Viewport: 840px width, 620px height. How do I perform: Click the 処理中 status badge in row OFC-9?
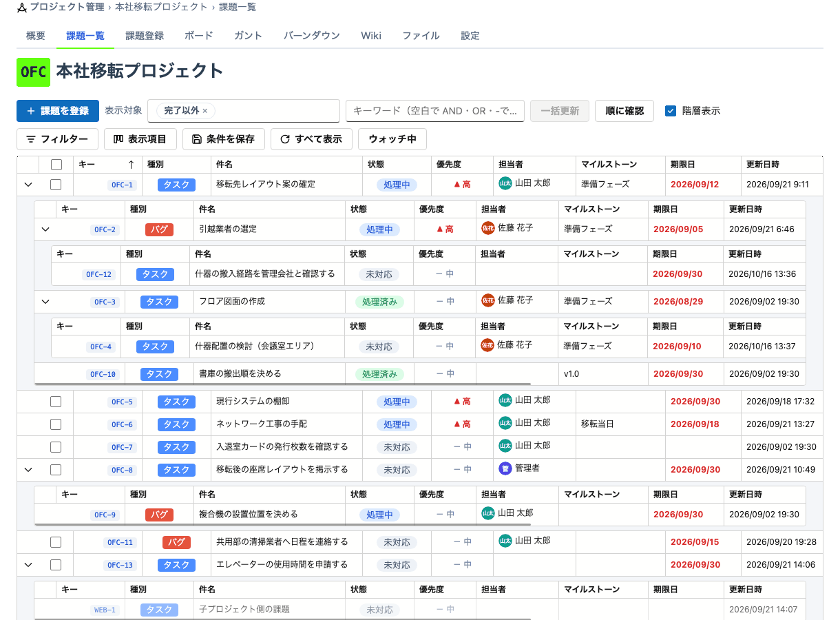pyautogui.click(x=379, y=515)
